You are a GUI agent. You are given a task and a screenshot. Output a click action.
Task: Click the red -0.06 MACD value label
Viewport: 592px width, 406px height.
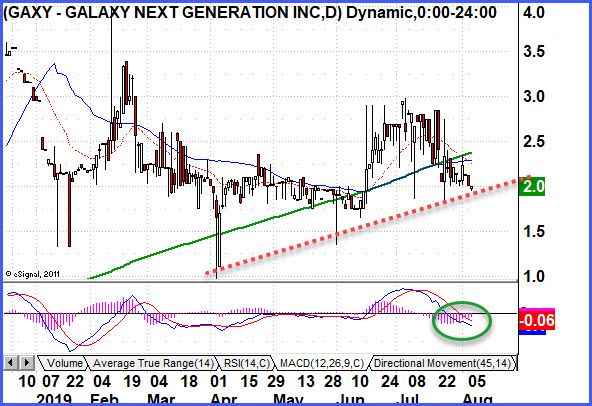pos(537,320)
